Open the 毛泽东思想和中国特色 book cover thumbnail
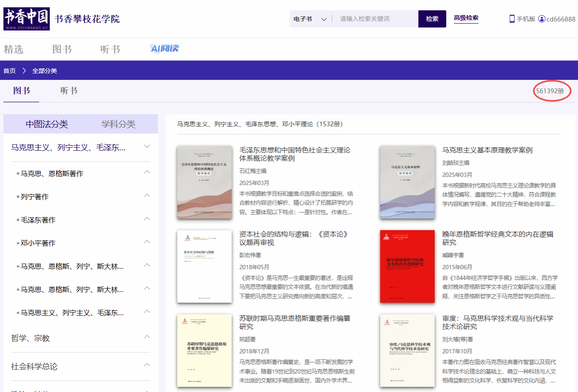Image resolution: width=578 pixels, height=392 pixels. [204, 182]
